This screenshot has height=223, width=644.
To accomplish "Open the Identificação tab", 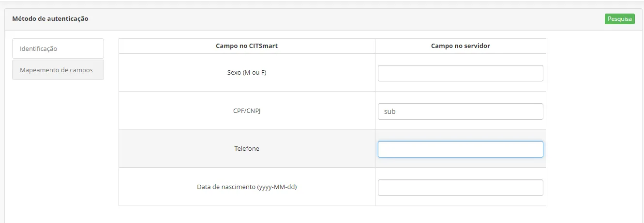I will [58, 48].
